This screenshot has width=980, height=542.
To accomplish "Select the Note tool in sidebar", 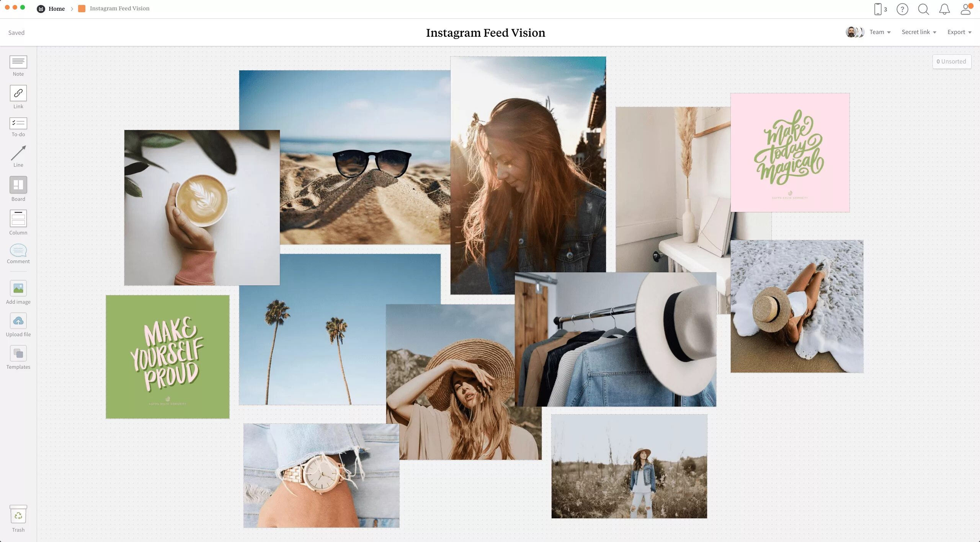I will tap(18, 62).
